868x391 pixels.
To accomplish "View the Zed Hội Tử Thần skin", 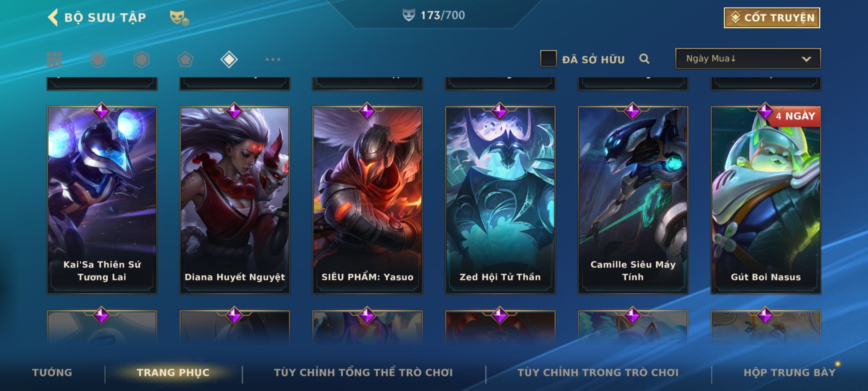I will tap(500, 200).
